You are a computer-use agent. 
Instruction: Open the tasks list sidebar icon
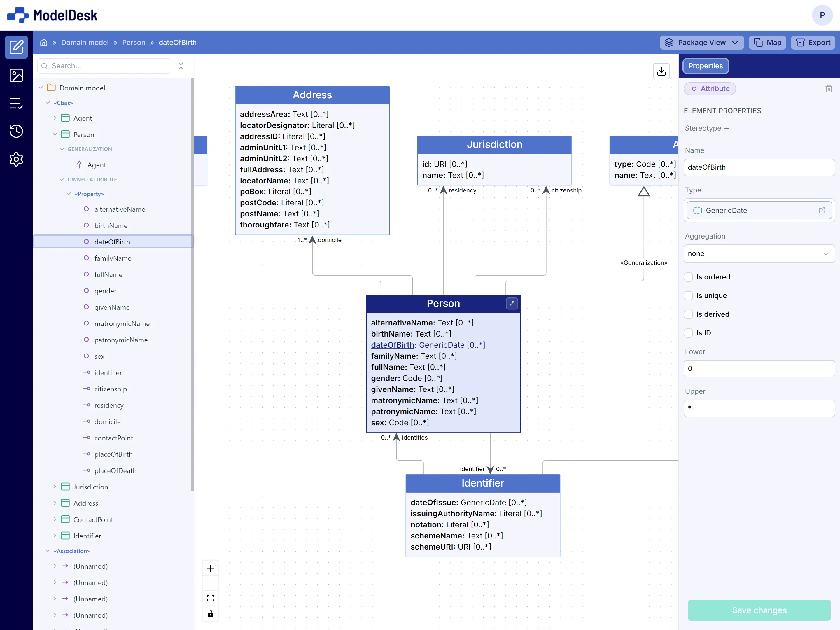[16, 103]
